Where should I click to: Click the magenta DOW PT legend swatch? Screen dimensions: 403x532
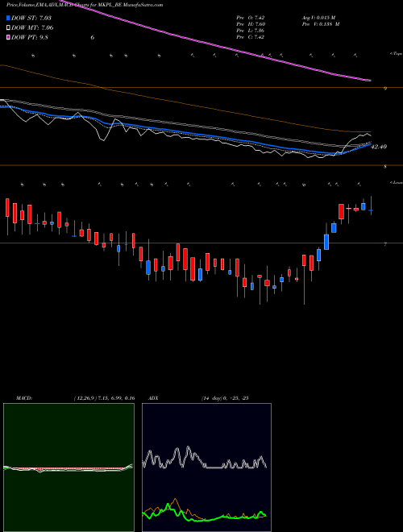tap(8, 37)
